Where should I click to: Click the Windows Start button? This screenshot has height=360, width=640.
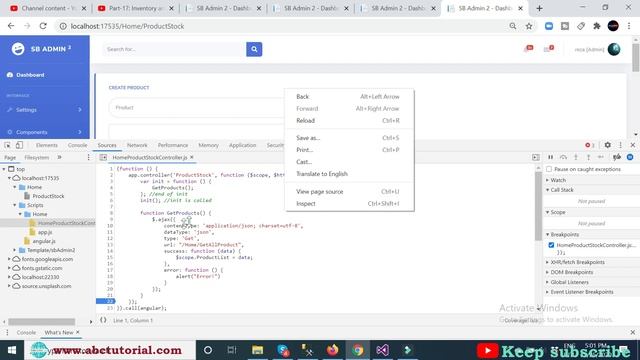coord(12,350)
